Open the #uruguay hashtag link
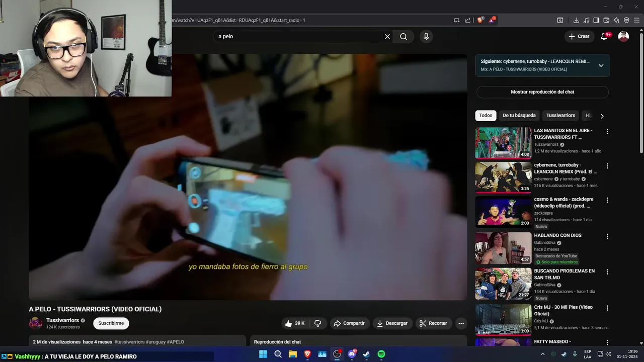644x362 pixels. (x=156, y=342)
